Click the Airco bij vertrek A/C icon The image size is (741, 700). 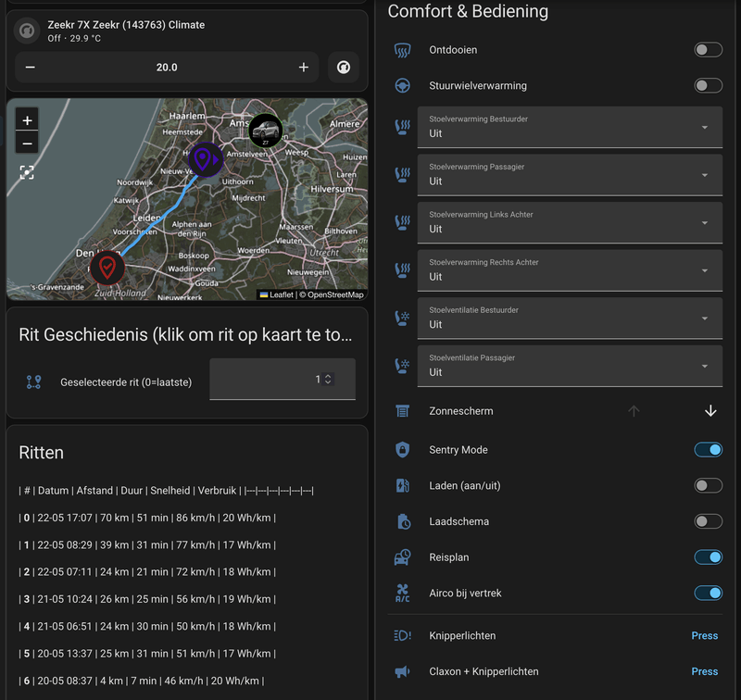point(402,593)
